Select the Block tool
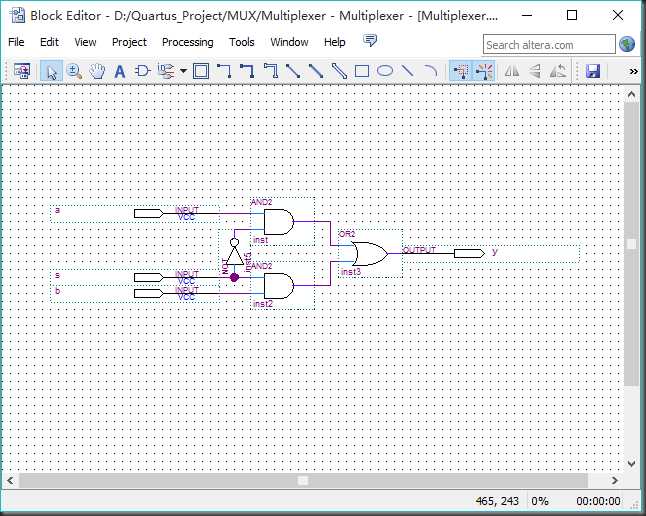Viewport: 646px width, 516px height. (x=201, y=71)
